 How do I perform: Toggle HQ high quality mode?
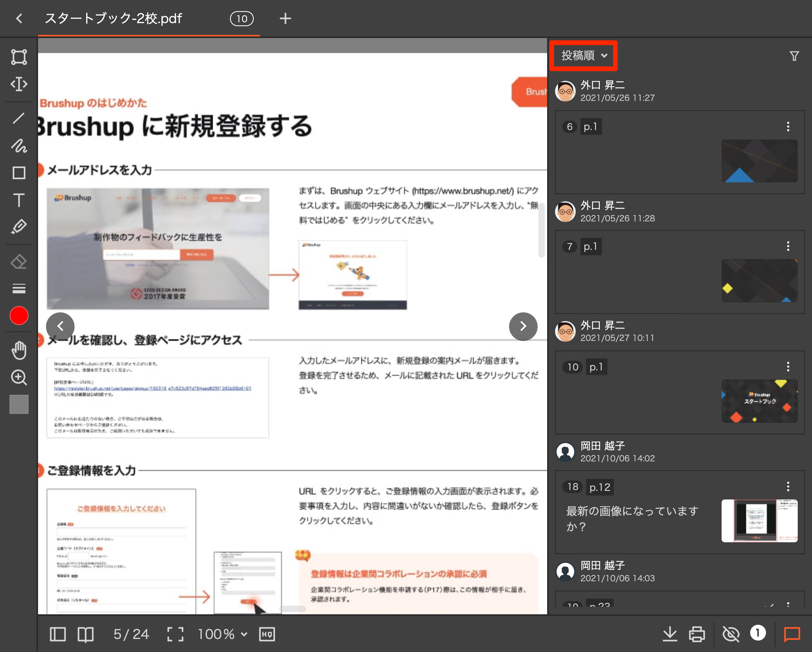[x=267, y=634]
